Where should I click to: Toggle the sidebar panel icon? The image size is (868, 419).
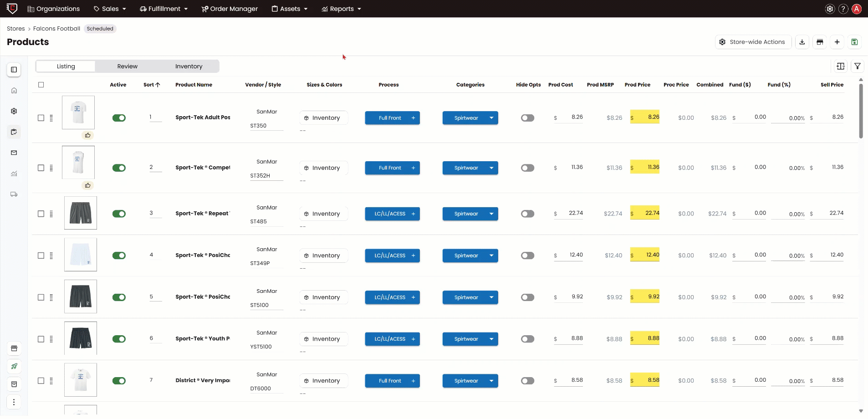click(14, 70)
